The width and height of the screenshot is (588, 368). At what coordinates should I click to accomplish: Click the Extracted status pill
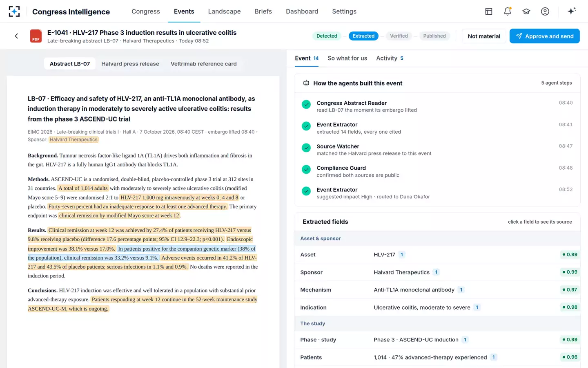[x=363, y=36]
